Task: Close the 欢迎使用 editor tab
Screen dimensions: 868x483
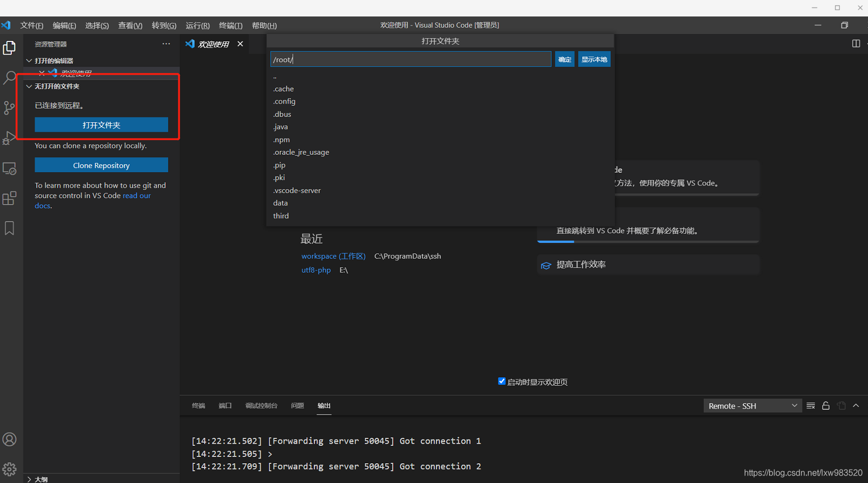Action: pyautogui.click(x=240, y=44)
